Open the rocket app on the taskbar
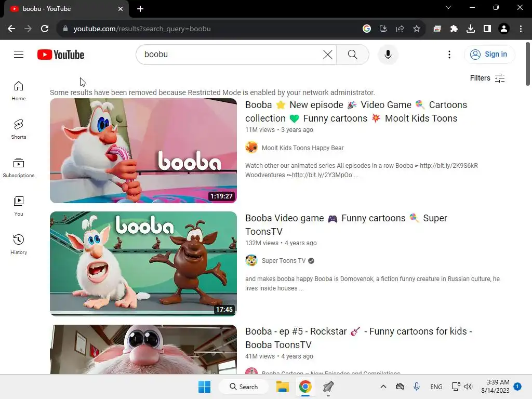 [328, 387]
